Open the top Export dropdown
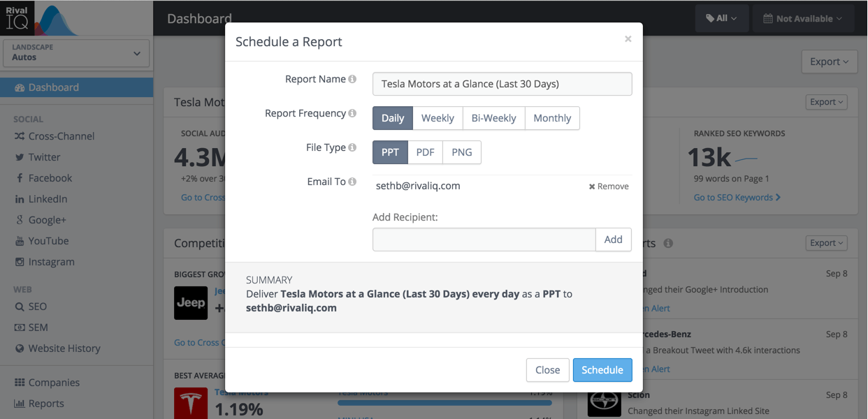Screen dimensions: 868x419 (830, 61)
